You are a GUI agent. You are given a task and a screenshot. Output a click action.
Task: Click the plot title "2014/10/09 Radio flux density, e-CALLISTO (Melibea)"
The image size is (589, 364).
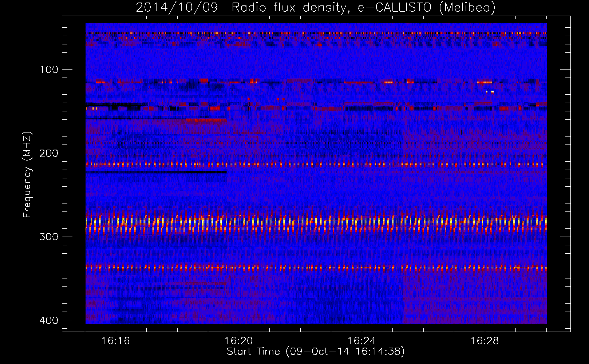316,7
